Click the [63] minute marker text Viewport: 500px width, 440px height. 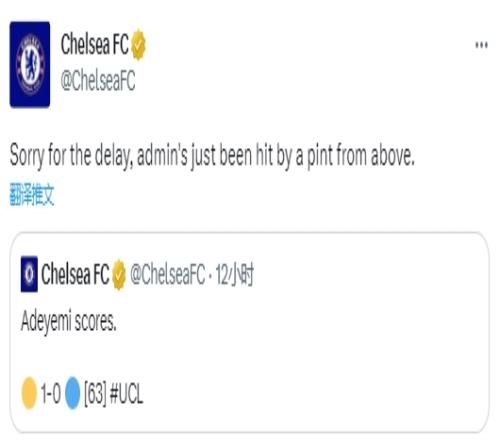[x=95, y=393]
